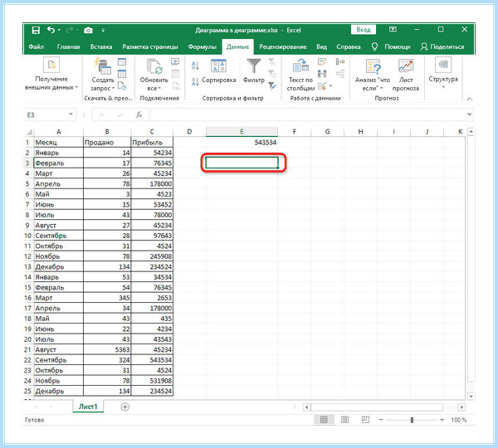
Task: Open the Data Validation dropdown arrow
Action: (330, 86)
